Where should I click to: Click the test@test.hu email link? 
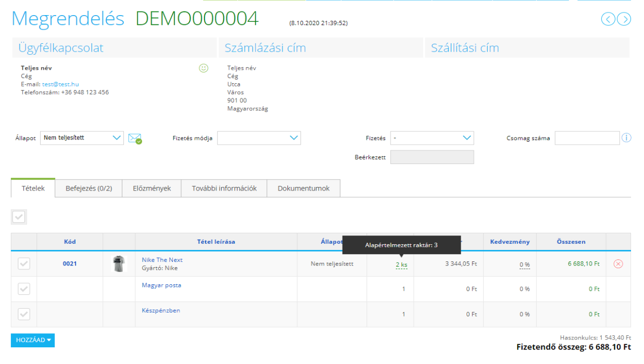[60, 84]
